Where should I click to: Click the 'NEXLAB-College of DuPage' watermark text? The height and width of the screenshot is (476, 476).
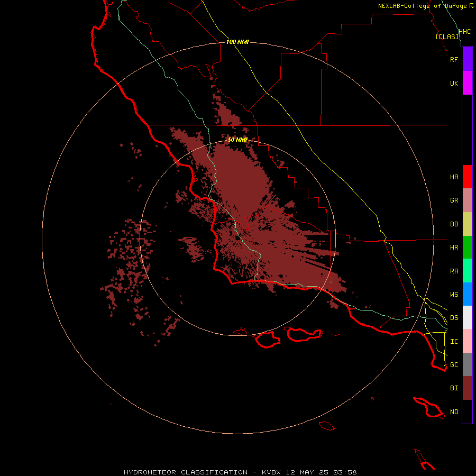click(422, 6)
